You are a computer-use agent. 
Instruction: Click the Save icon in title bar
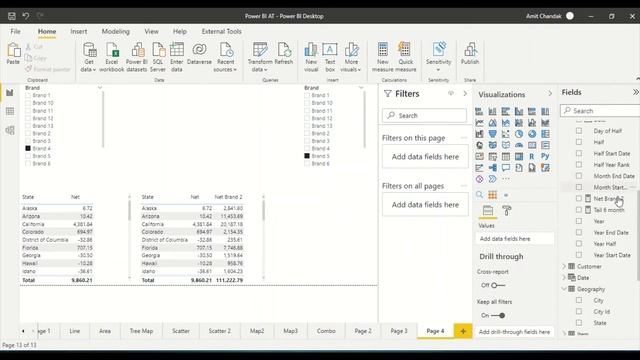pyautogui.click(x=12, y=16)
